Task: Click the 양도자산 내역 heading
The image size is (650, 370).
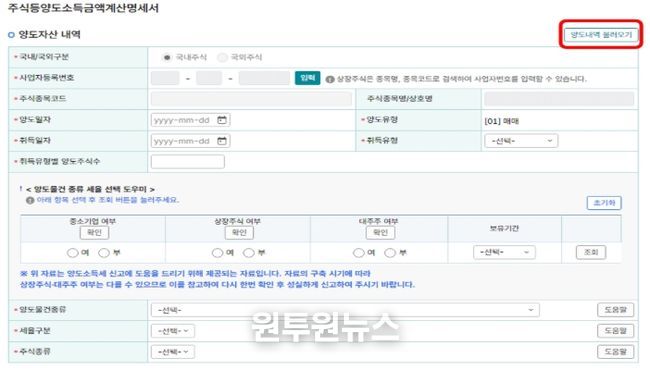Action: click(x=49, y=34)
